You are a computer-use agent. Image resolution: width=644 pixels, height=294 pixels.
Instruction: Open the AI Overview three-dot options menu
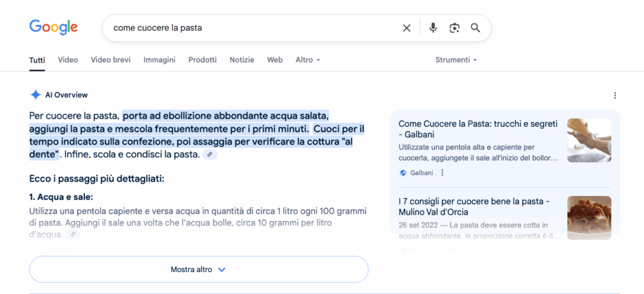[x=614, y=95]
